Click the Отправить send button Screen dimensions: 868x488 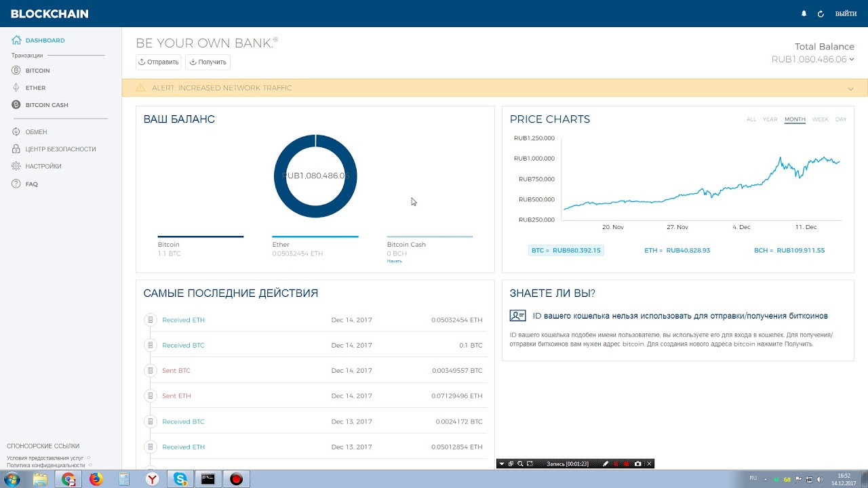(x=159, y=62)
